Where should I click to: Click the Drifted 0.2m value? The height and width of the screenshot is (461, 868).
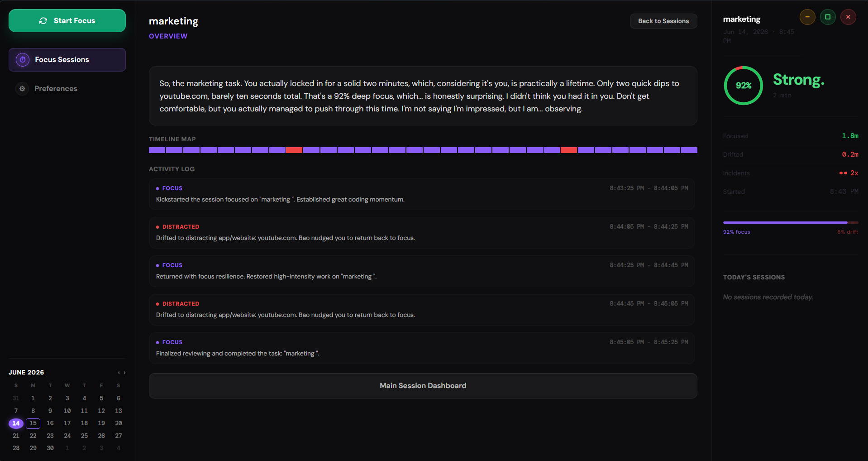850,154
